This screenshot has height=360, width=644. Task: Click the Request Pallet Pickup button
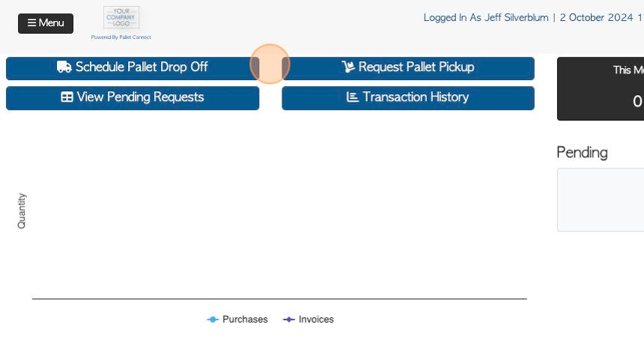point(408,68)
